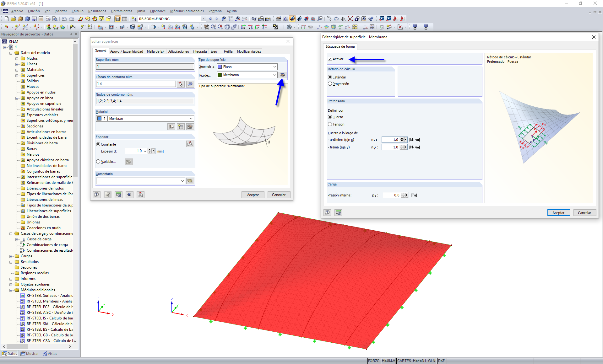Click Cancelar in Editar superficie dialog
Screen dimensions: 603x364
click(279, 195)
